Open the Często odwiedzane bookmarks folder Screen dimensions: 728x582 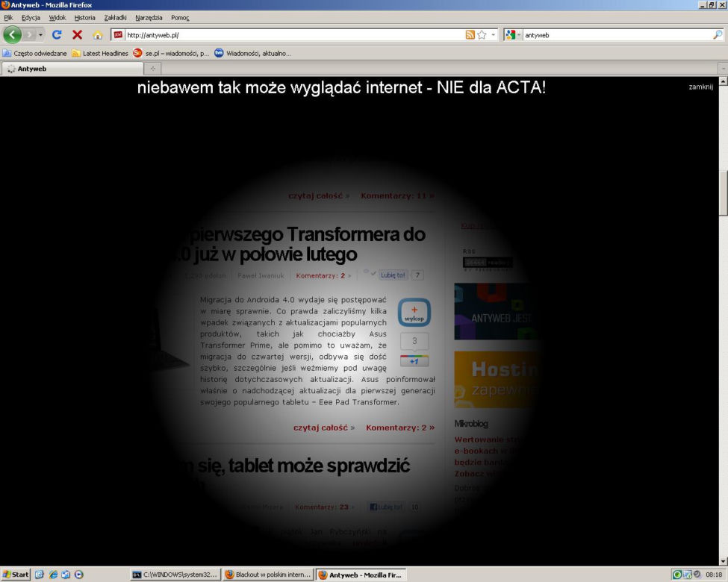click(35, 54)
